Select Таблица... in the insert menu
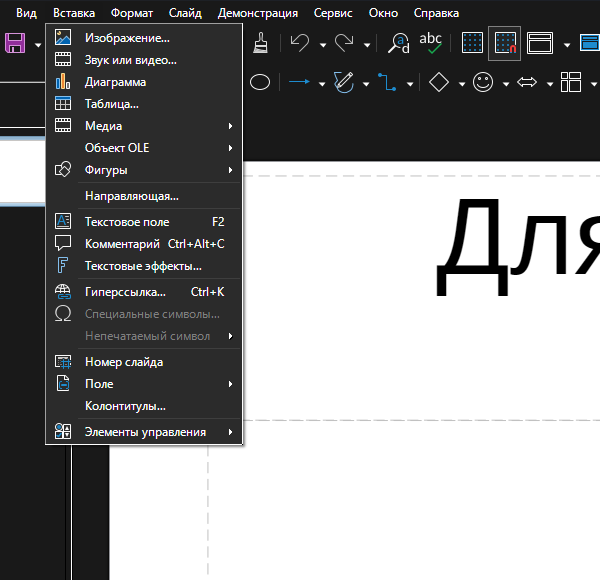 coord(144,104)
